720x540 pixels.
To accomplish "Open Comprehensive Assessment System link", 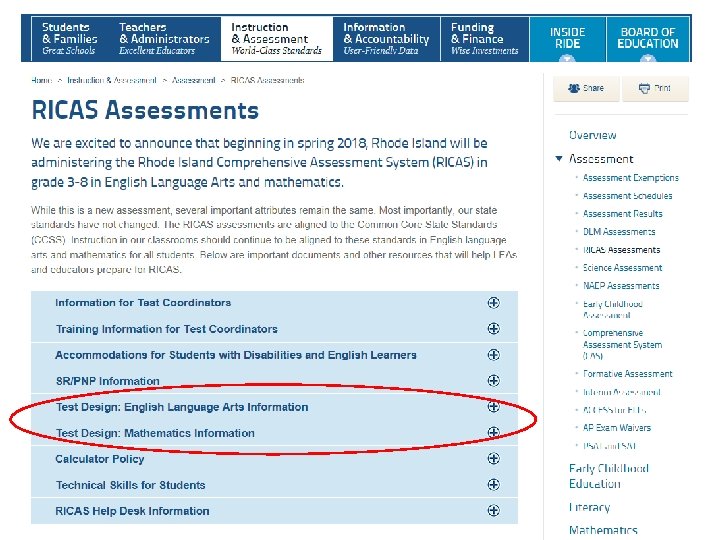I will [622, 344].
